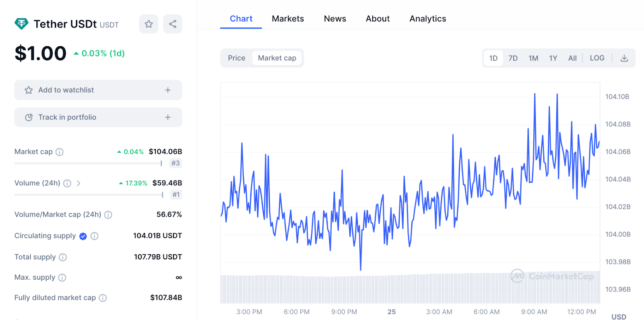Click the Market cap info icon
Viewport: 644px width, 320px height.
(60, 152)
